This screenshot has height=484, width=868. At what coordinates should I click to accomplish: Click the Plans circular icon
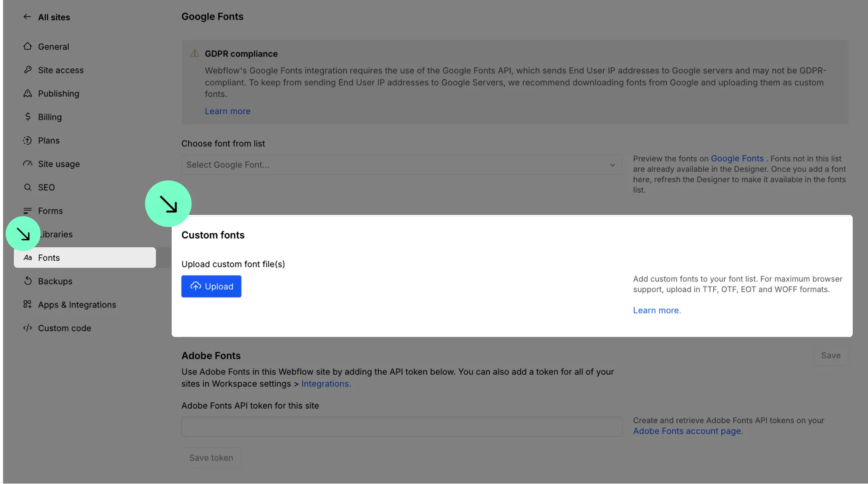(28, 140)
